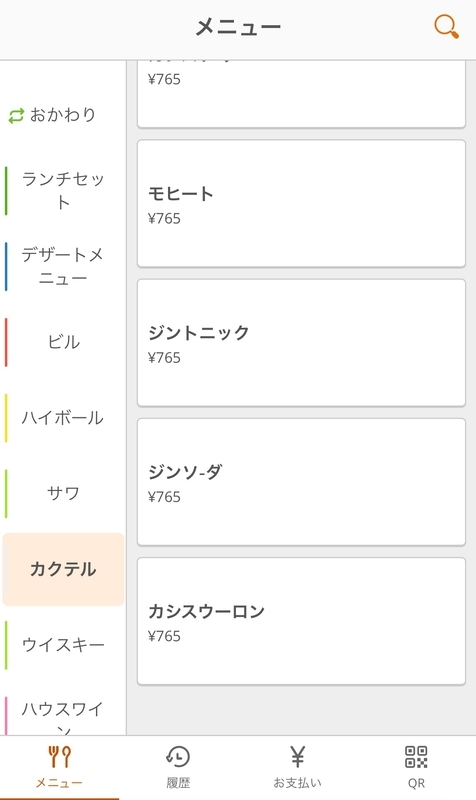Screen dimensions: 476x800
Task: Tap the メニュー title in the header
Action: coord(238,27)
